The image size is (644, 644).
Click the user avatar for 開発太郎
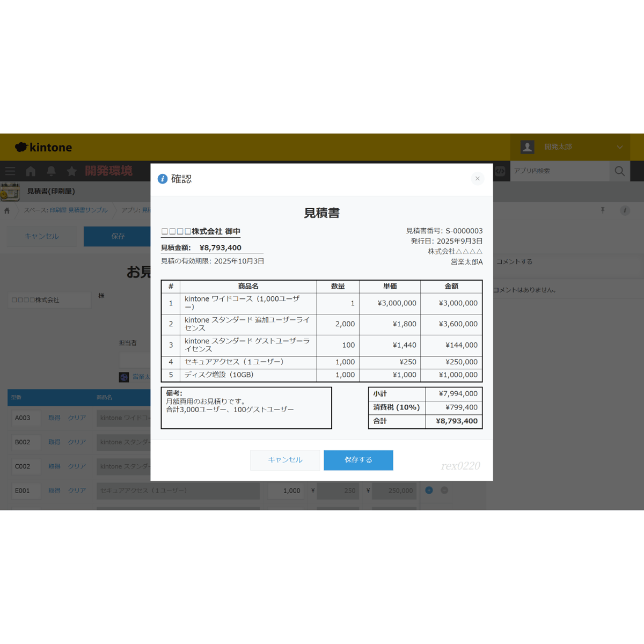click(x=527, y=147)
